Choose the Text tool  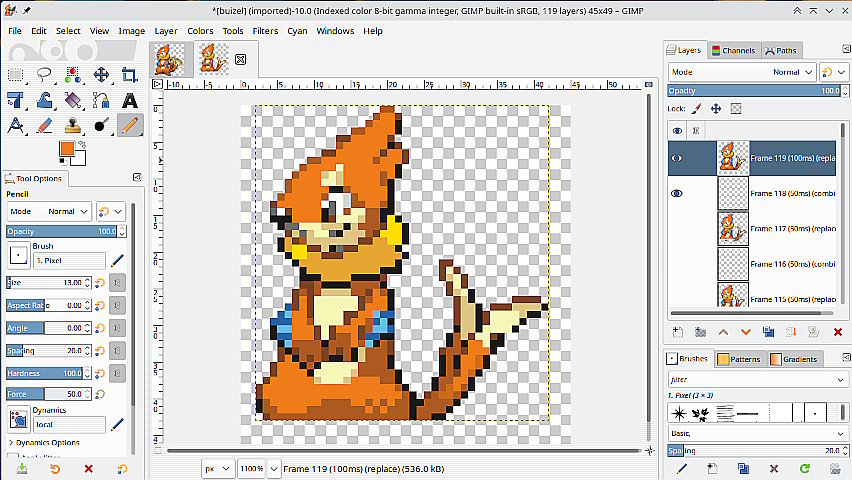click(130, 100)
